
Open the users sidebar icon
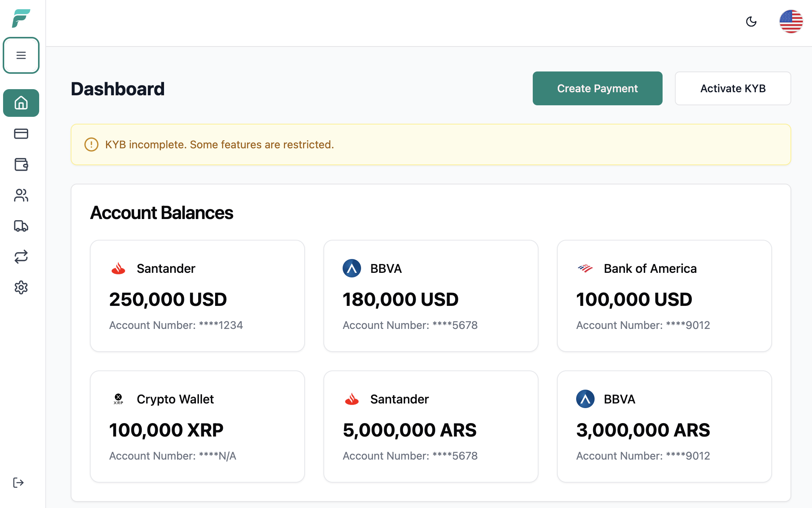coord(21,195)
